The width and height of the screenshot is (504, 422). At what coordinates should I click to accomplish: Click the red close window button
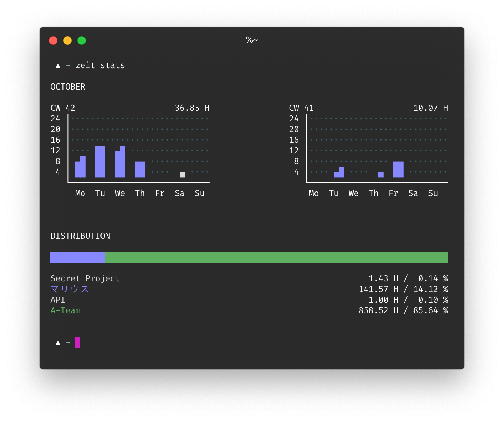53,40
